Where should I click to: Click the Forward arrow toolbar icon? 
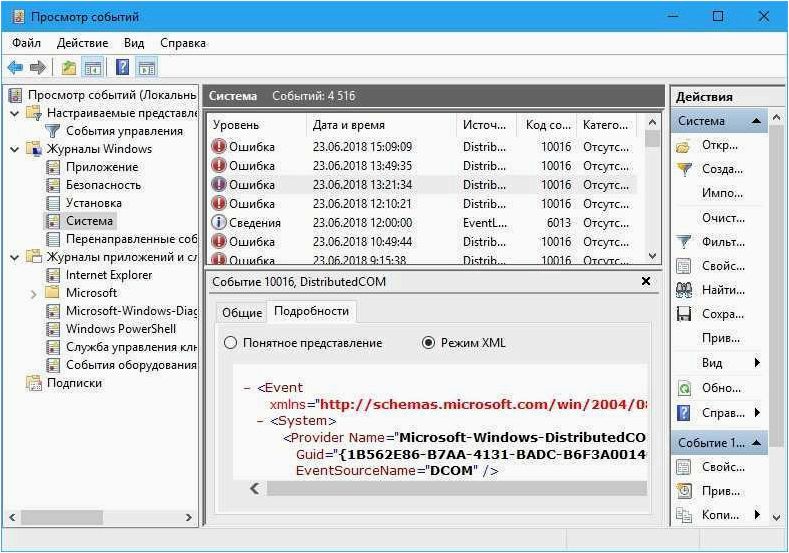click(x=38, y=67)
